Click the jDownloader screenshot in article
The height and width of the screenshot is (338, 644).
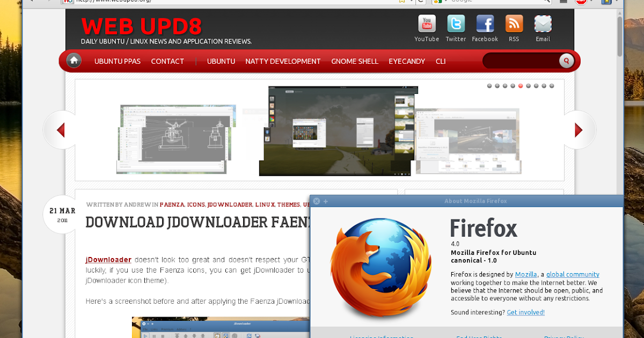pyautogui.click(x=221, y=327)
